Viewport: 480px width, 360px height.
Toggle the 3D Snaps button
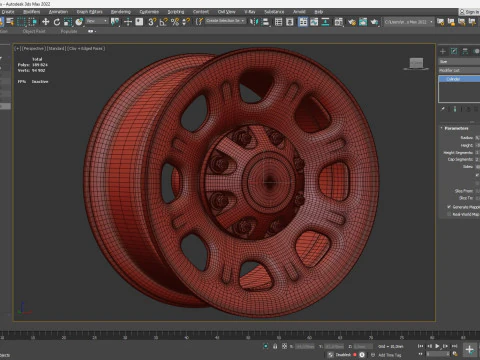point(152,22)
